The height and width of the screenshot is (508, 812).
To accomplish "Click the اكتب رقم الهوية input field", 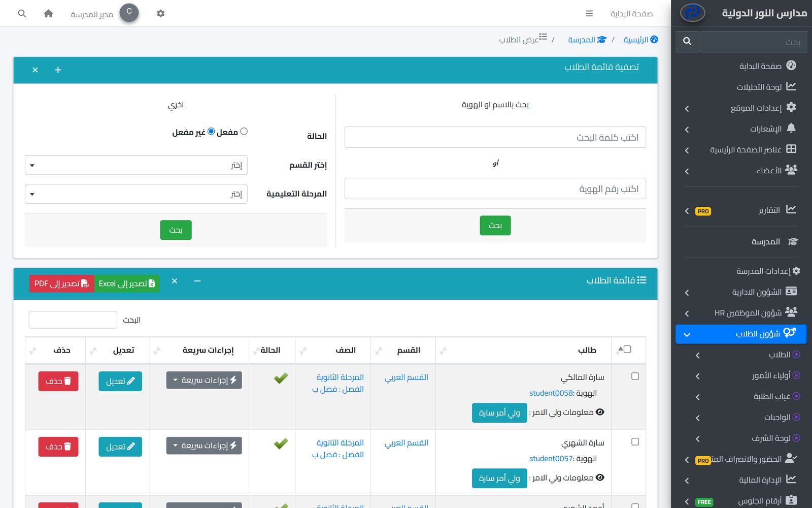I will pyautogui.click(x=495, y=189).
